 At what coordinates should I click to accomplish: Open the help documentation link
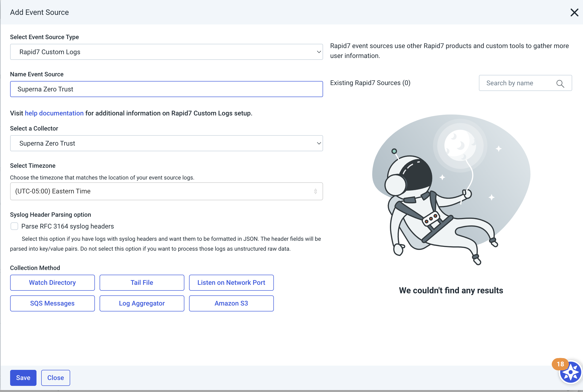click(x=54, y=113)
